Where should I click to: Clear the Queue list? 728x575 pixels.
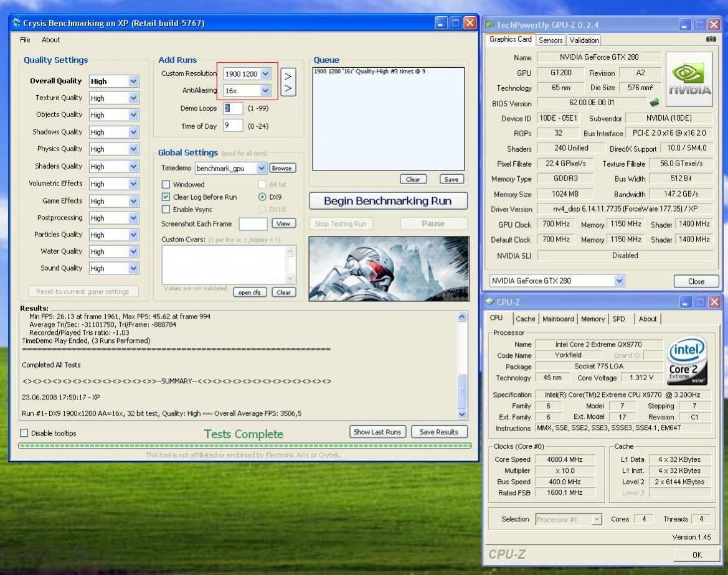(x=413, y=179)
